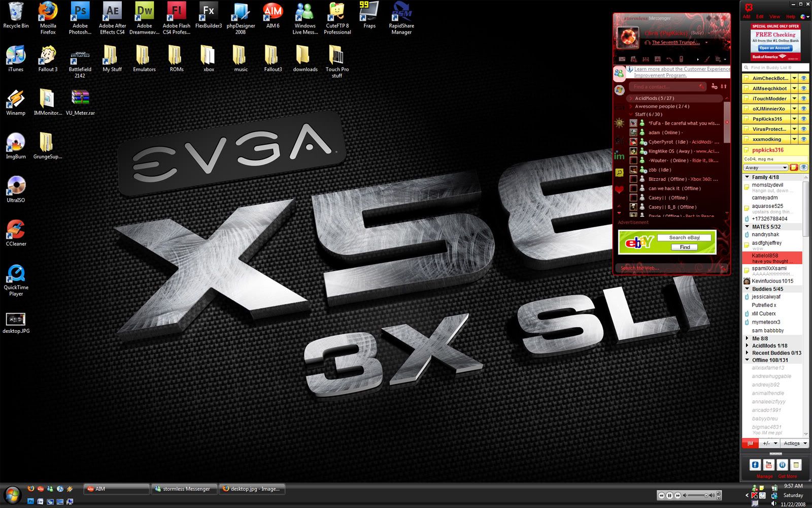Collapse the MATES 5/32 buddy group
This screenshot has width=812, height=508.
747,227
